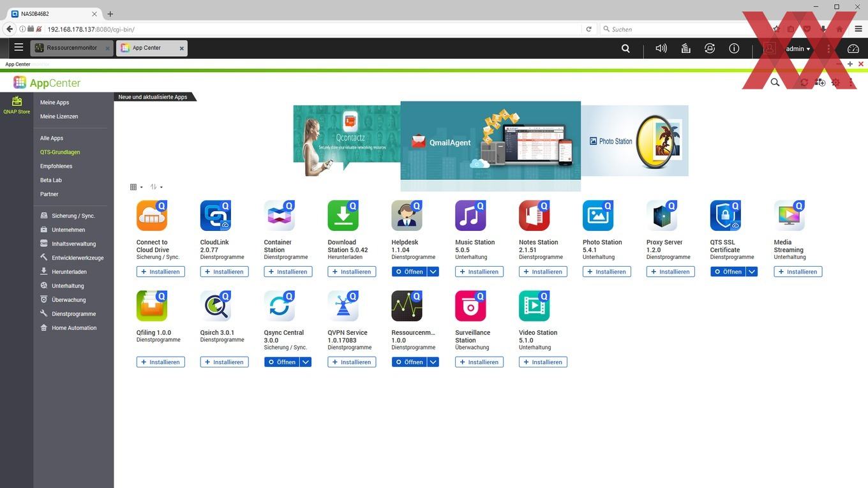868x488 pixels.
Task: Click the Media Streaming app icon
Action: click(x=789, y=216)
